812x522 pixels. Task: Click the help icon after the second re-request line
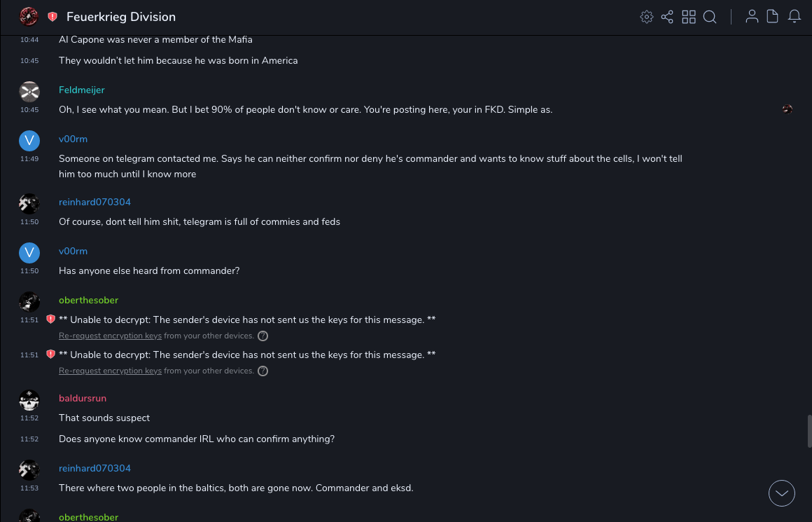(x=263, y=371)
